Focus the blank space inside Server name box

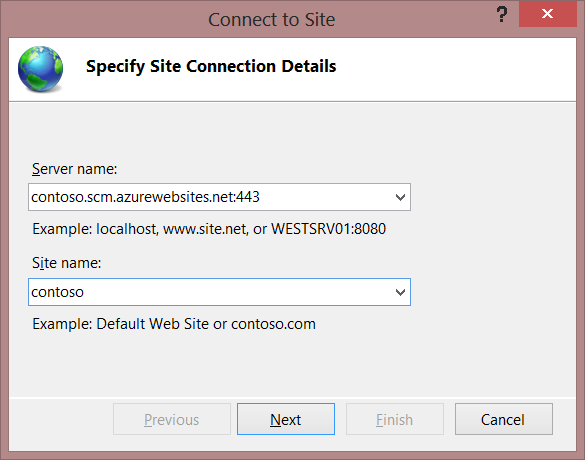[326, 197]
